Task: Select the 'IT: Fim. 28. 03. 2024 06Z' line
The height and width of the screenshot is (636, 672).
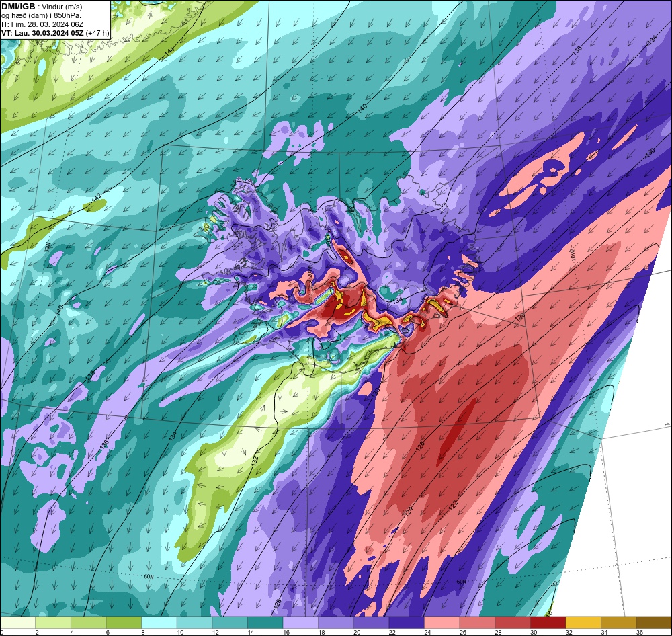Action: [42, 24]
